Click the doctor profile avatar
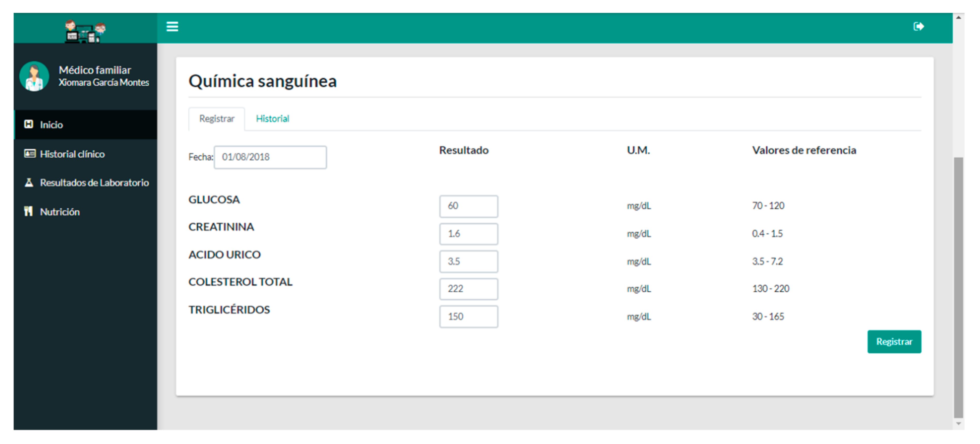Viewport: 980px width, 444px height. point(34,76)
